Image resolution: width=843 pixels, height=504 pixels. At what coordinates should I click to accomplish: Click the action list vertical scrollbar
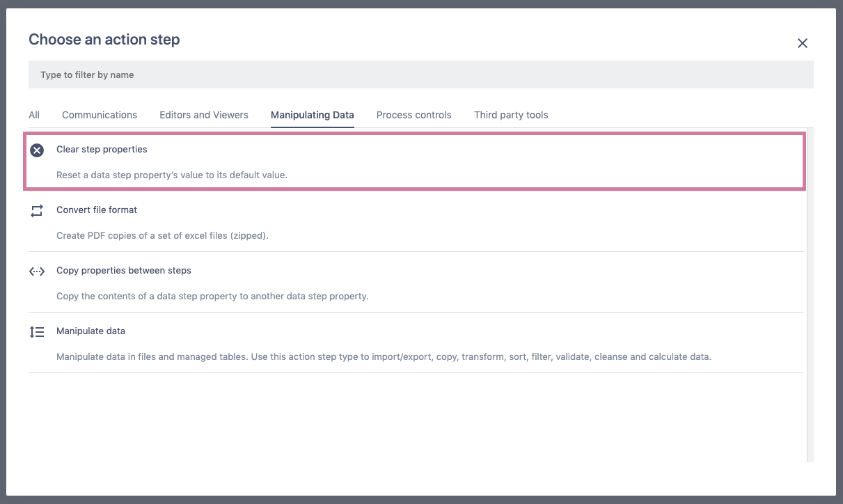[x=810, y=292]
